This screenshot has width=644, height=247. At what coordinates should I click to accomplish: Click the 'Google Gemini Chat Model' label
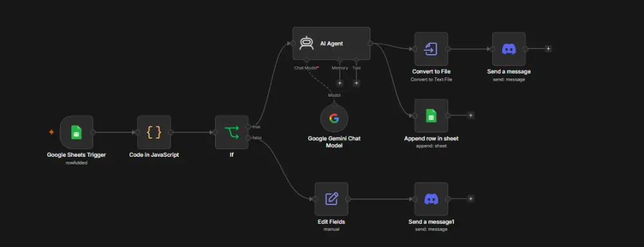[x=334, y=142]
